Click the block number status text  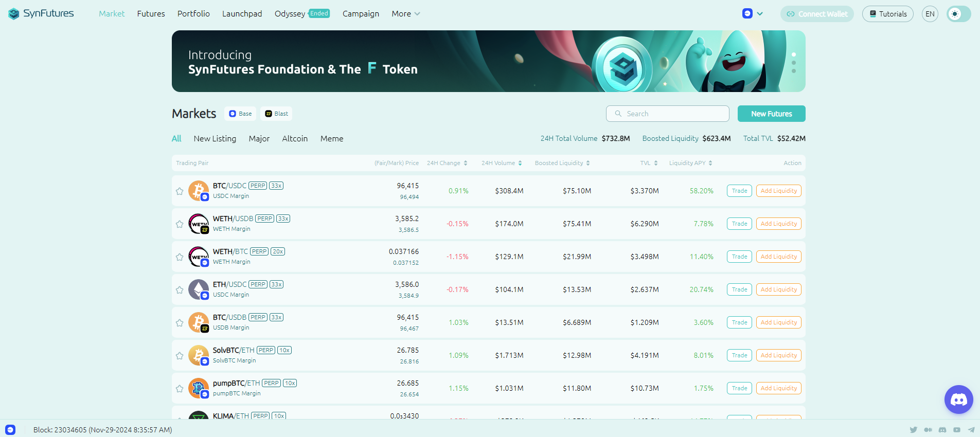pyautogui.click(x=103, y=430)
